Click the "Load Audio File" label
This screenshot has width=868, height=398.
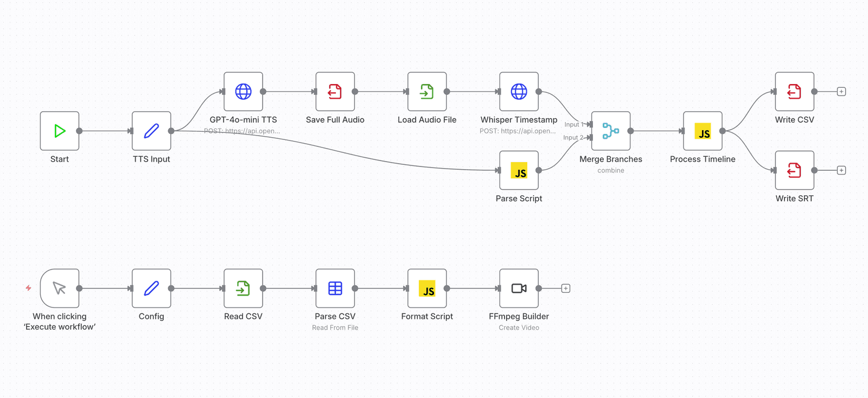tap(427, 120)
